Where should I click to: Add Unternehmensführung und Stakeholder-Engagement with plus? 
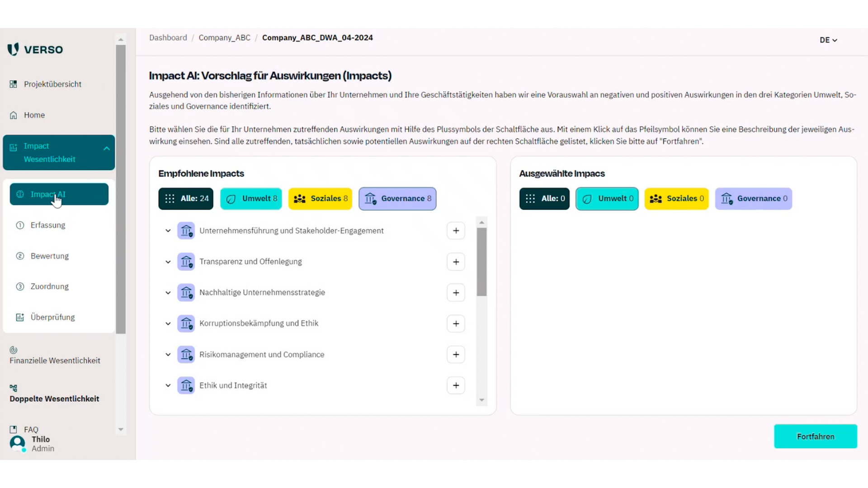(x=456, y=231)
